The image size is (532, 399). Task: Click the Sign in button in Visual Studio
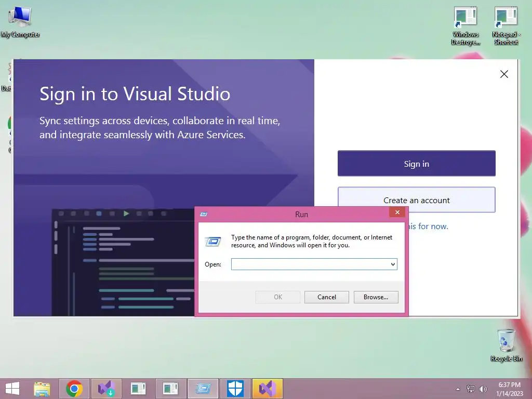pyautogui.click(x=416, y=164)
